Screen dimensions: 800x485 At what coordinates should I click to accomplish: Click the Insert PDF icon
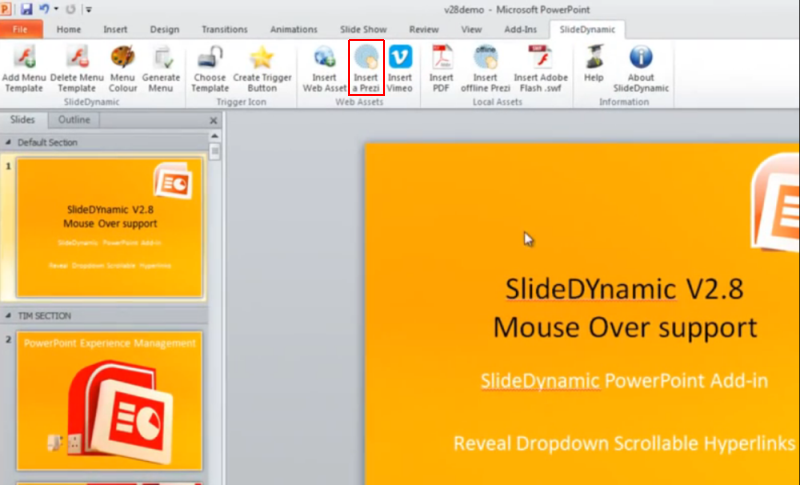(441, 56)
